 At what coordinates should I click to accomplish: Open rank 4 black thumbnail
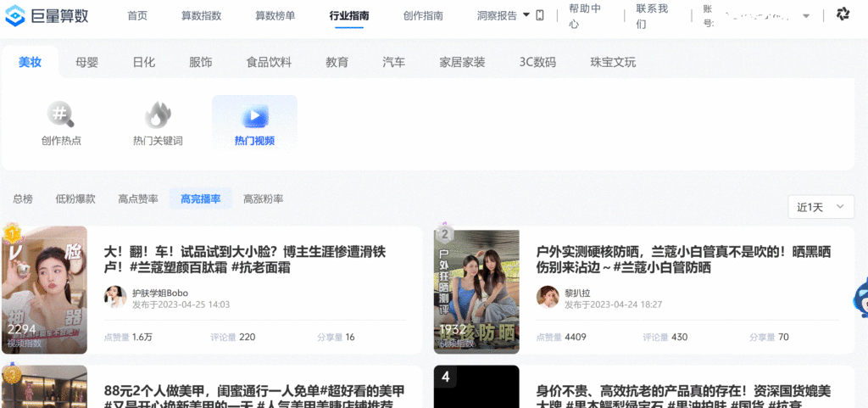[476, 387]
